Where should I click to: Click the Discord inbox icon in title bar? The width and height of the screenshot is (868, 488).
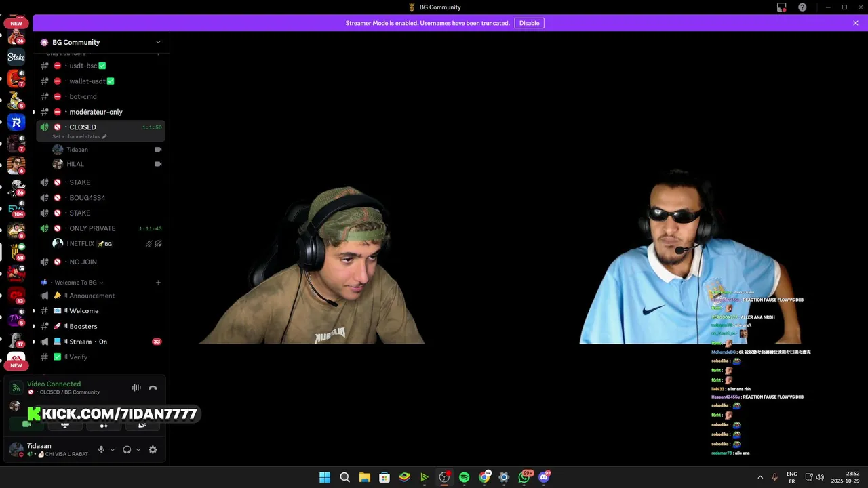[782, 7]
